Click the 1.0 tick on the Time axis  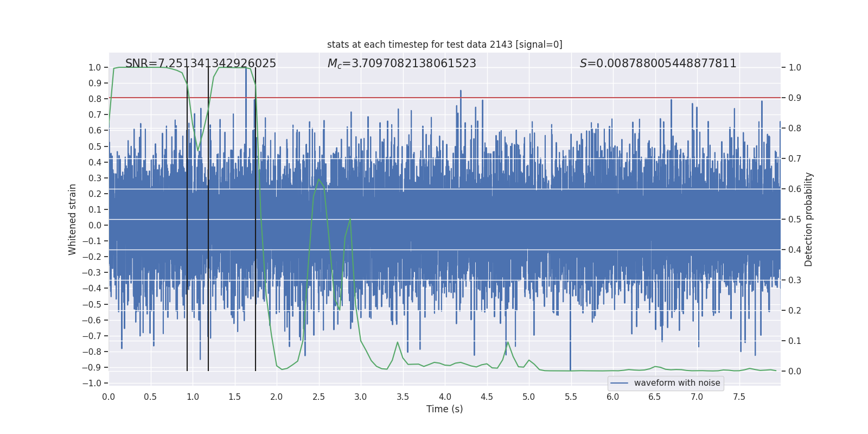click(193, 397)
